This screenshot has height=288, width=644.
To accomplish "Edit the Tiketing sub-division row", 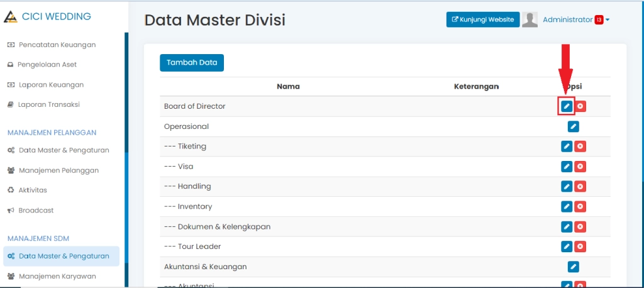I will (x=567, y=147).
